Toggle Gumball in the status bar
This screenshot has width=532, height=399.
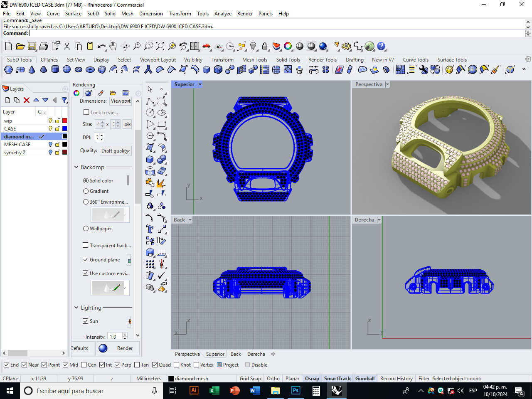point(365,379)
